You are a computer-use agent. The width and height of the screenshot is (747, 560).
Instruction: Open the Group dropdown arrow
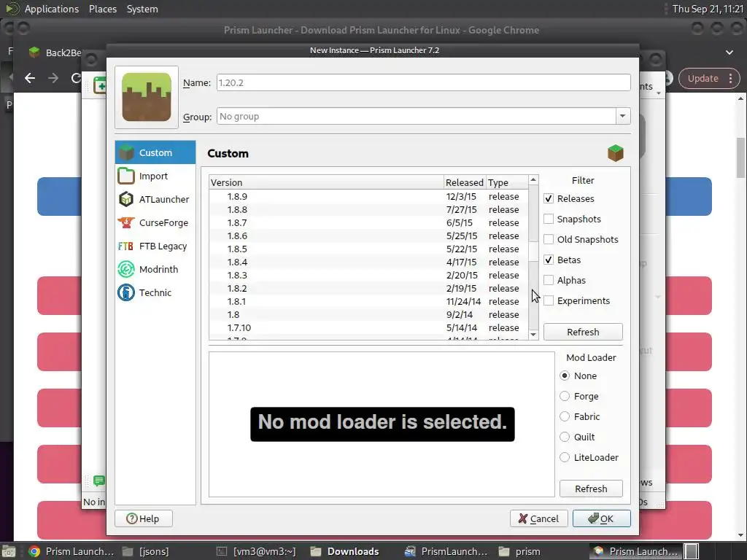pyautogui.click(x=622, y=116)
